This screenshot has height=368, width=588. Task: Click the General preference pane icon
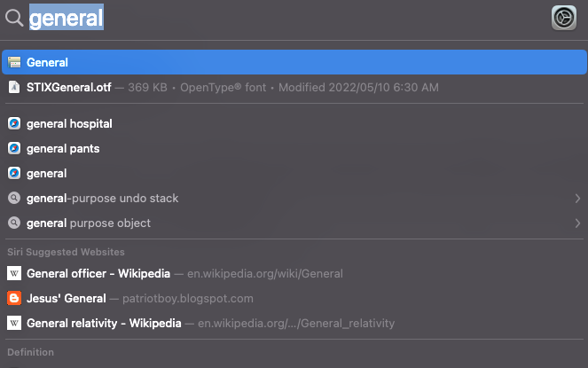pos(14,62)
